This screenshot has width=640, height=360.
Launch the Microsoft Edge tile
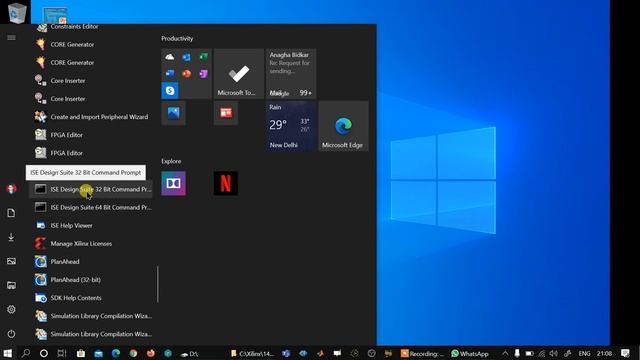[x=343, y=126]
